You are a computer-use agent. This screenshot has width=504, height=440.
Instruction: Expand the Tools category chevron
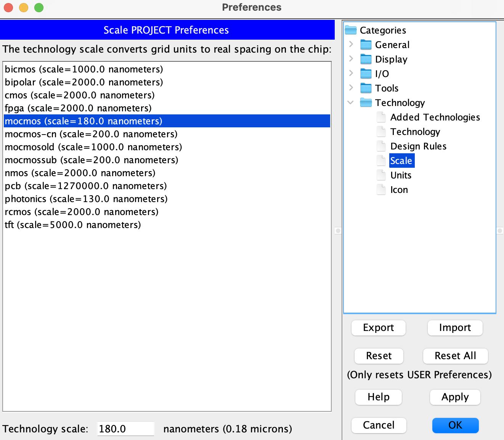351,88
